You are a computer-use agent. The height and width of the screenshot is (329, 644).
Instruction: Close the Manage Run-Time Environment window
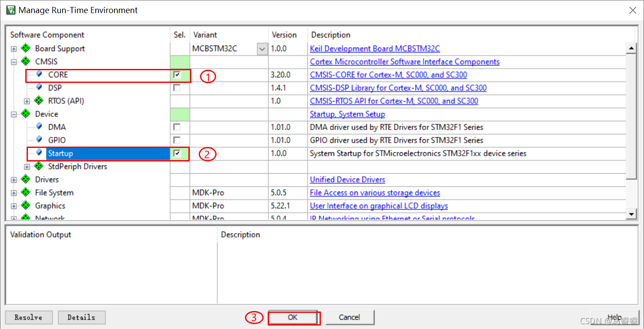pyautogui.click(x=632, y=10)
